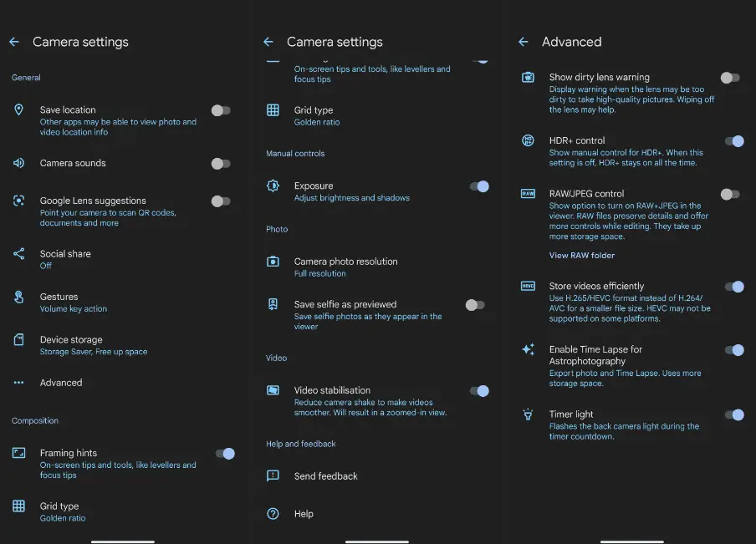Tap the RAW badge icon

click(x=528, y=194)
